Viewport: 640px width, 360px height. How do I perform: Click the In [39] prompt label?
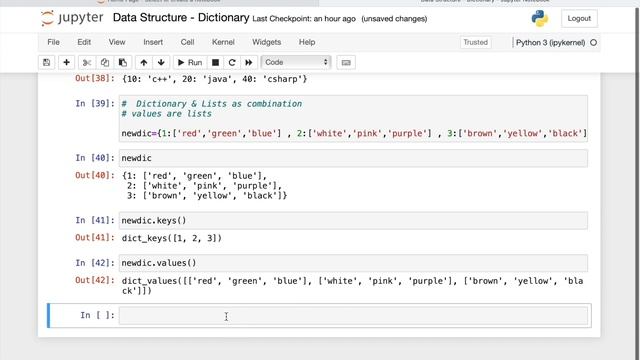click(95, 103)
